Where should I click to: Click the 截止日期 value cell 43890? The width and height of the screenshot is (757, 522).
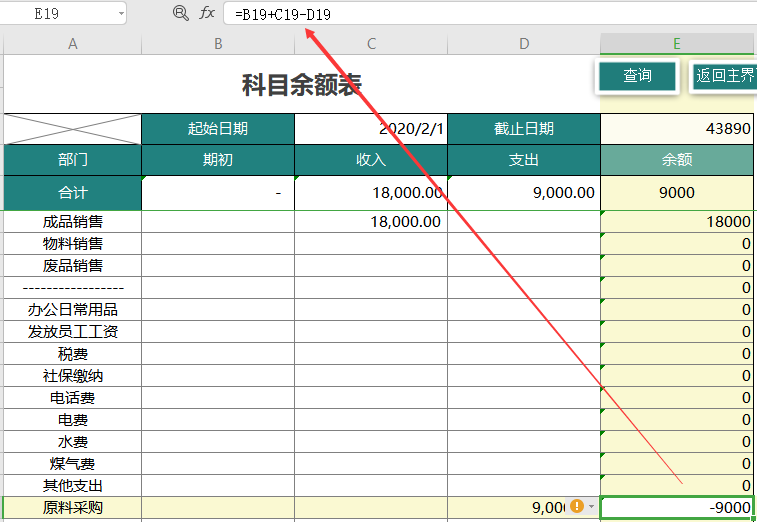click(677, 129)
